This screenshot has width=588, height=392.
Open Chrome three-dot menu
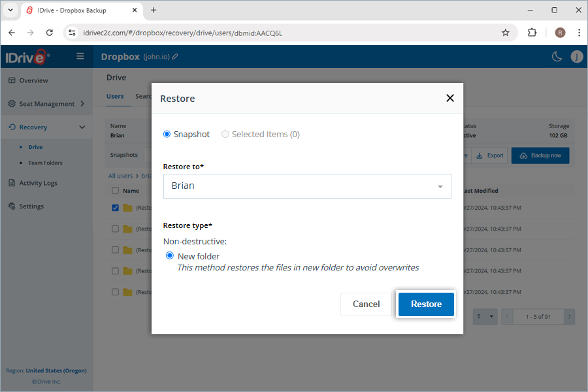tap(579, 33)
